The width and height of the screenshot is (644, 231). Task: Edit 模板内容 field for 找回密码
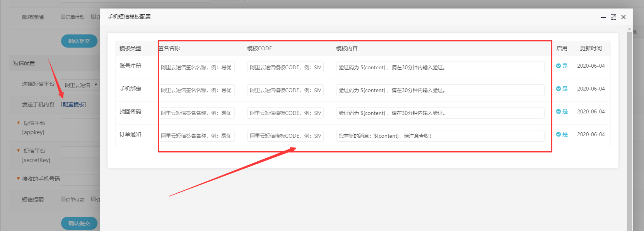click(x=440, y=113)
